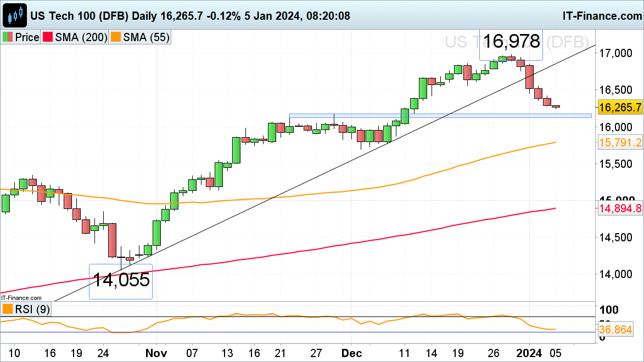Image resolution: width=644 pixels, height=362 pixels.
Task: Click the orange RSI legend swatch
Action: [x=8, y=309]
